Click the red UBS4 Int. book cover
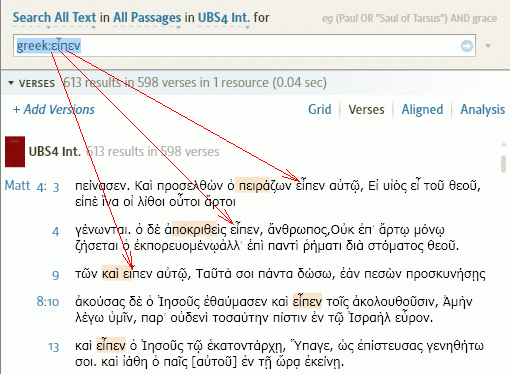This screenshot has width=510, height=374. (x=15, y=151)
